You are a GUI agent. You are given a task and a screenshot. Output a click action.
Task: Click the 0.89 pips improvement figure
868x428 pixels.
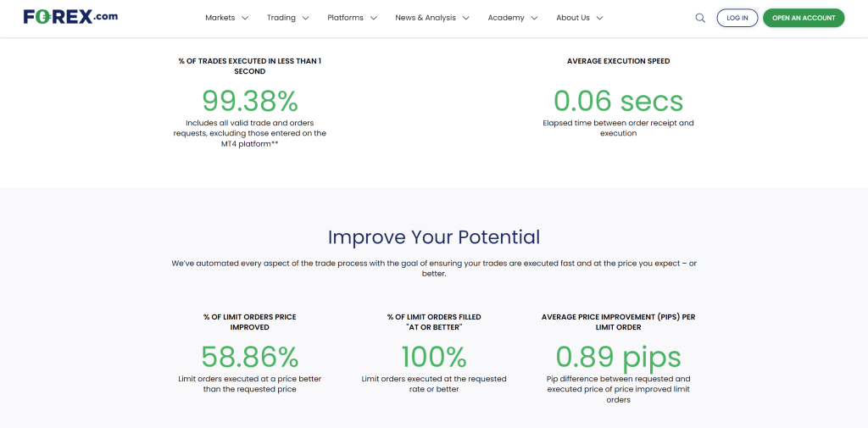point(618,357)
